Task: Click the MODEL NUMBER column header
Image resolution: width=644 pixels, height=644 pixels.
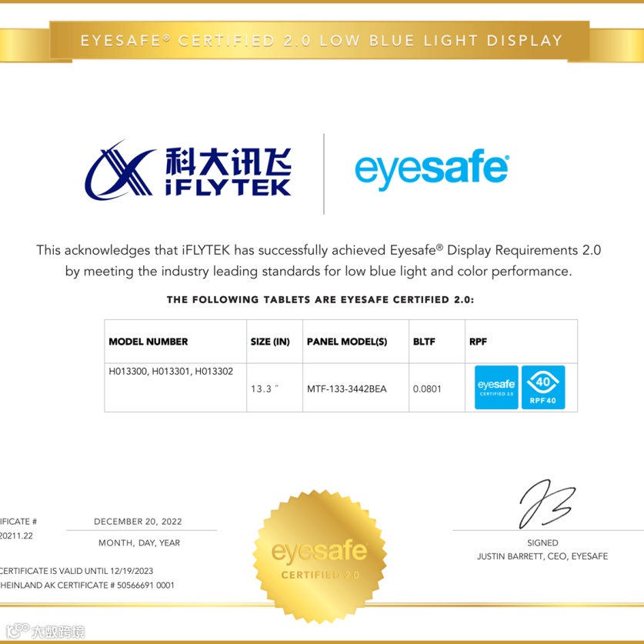Action: point(148,342)
